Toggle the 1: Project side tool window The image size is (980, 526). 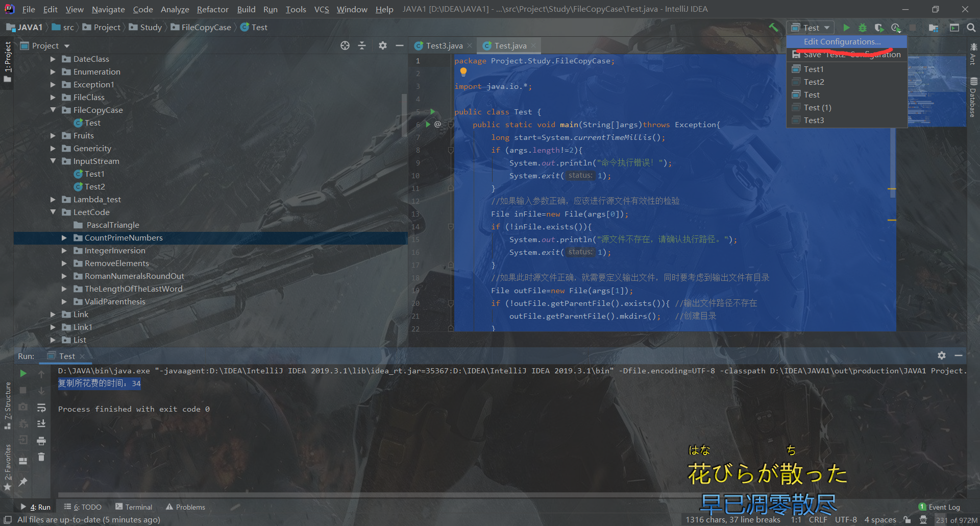pyautogui.click(x=7, y=62)
